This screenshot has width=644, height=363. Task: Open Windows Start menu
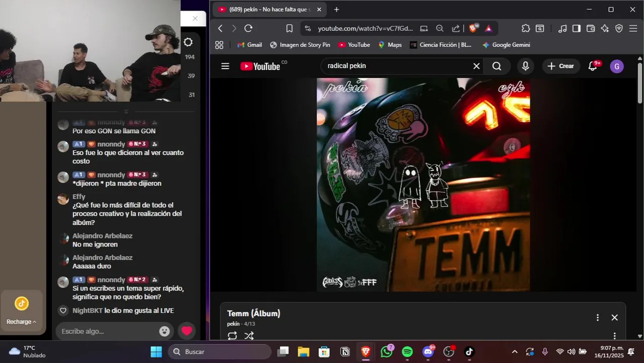pyautogui.click(x=156, y=351)
